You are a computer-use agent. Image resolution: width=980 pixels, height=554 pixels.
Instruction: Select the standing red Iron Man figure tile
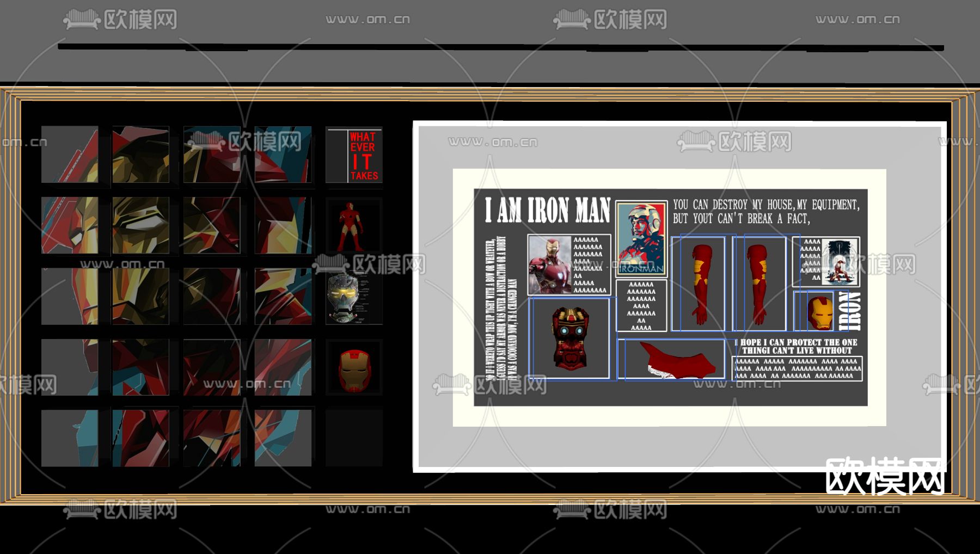354,226
